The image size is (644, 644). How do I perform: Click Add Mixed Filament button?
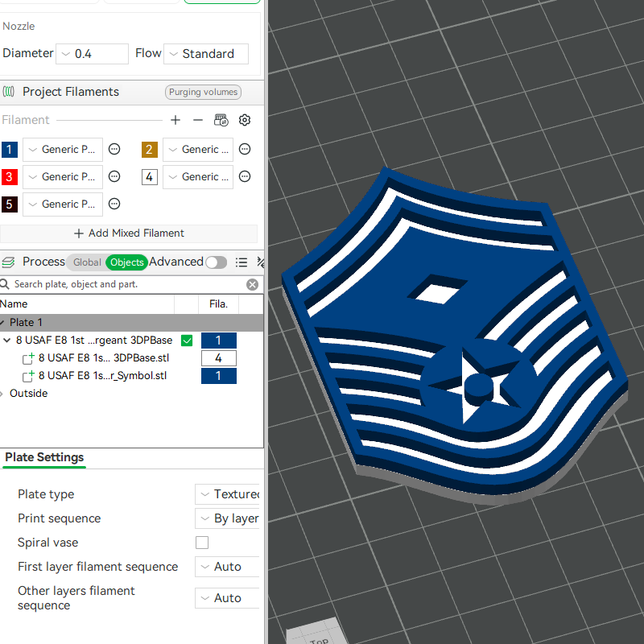coord(129,233)
